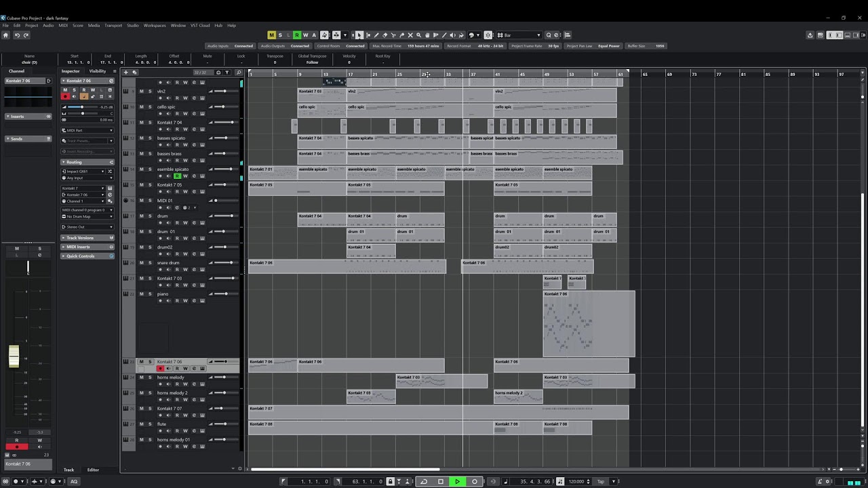
Task: Select the Line tool
Action: pos(444,35)
